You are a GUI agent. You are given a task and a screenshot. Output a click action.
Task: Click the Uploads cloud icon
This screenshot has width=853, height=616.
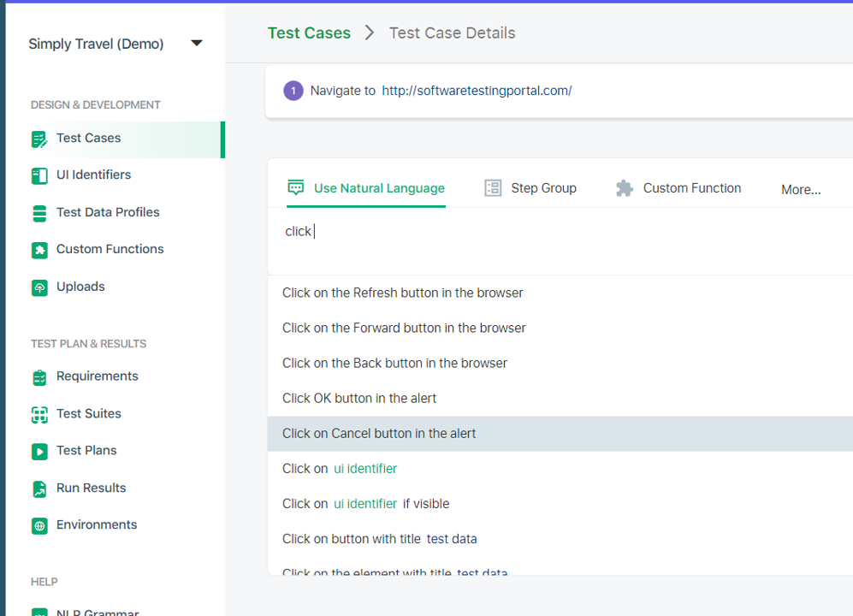click(39, 287)
